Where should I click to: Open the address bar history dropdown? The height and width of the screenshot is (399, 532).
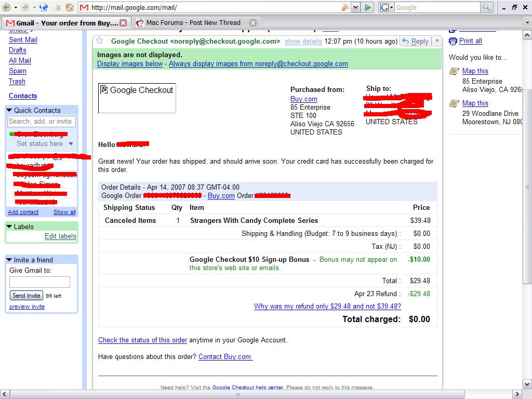point(355,7)
